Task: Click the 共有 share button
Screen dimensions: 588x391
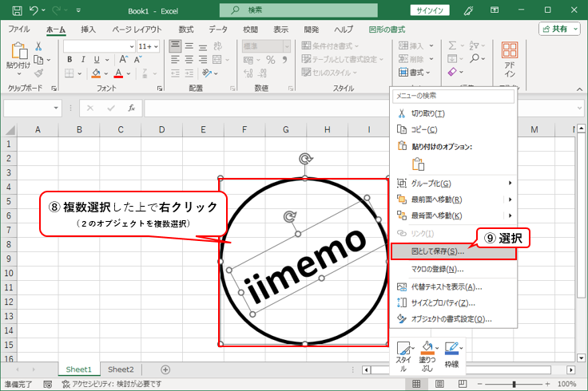Action: pyautogui.click(x=559, y=30)
